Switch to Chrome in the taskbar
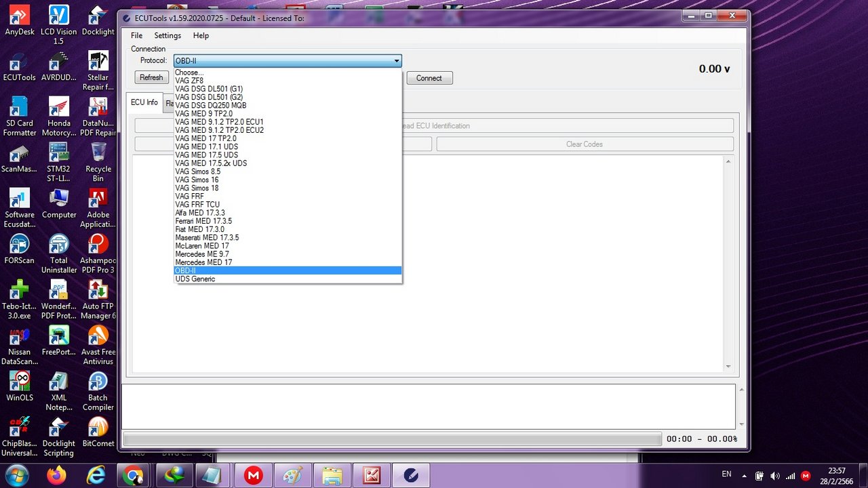This screenshot has width=868, height=488. (x=134, y=476)
